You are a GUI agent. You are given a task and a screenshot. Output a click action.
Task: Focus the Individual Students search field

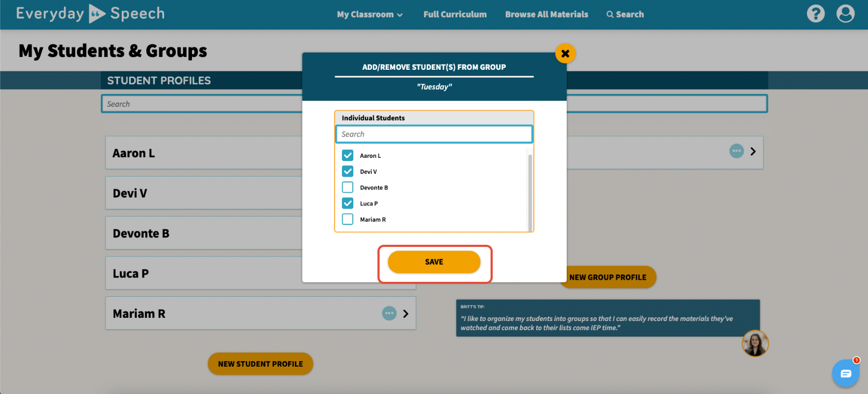[x=434, y=134]
